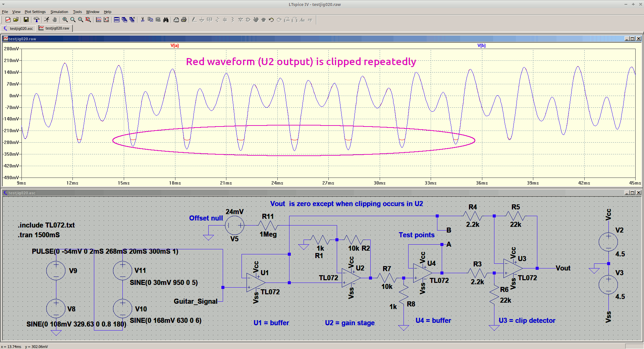Save the file with the floppy disk icon

[x=26, y=20]
